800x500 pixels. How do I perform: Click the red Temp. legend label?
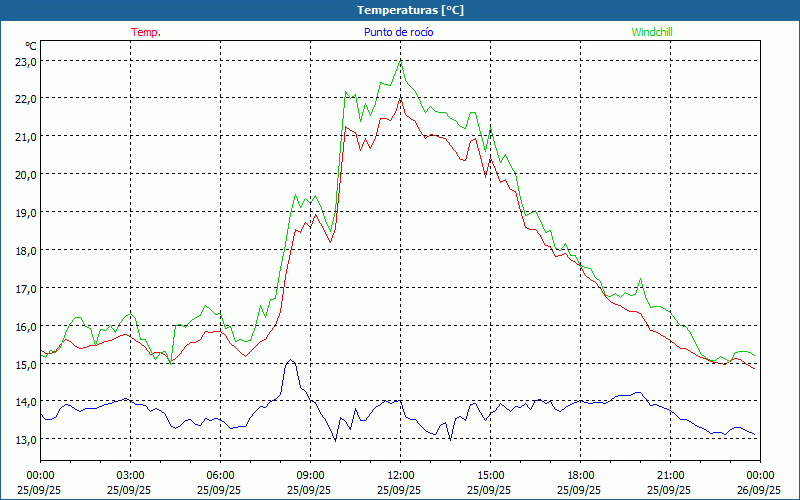click(x=146, y=32)
